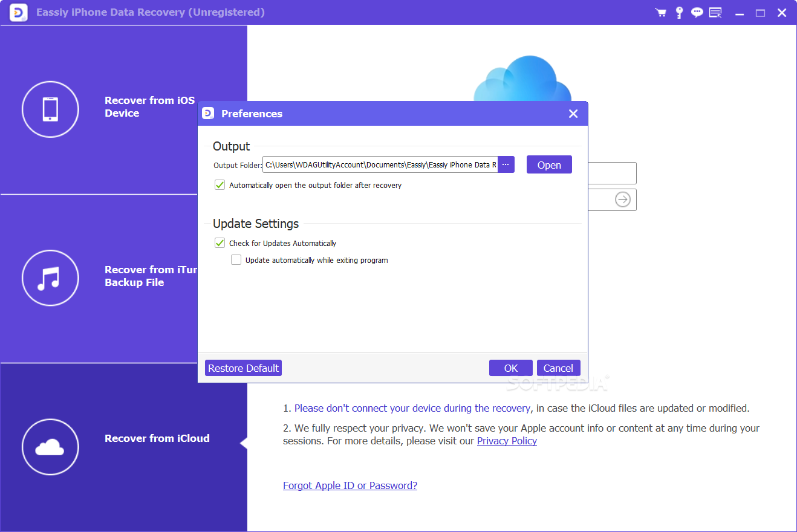Click the Preferences dialog logo icon
This screenshot has width=797, height=532.
[208, 113]
